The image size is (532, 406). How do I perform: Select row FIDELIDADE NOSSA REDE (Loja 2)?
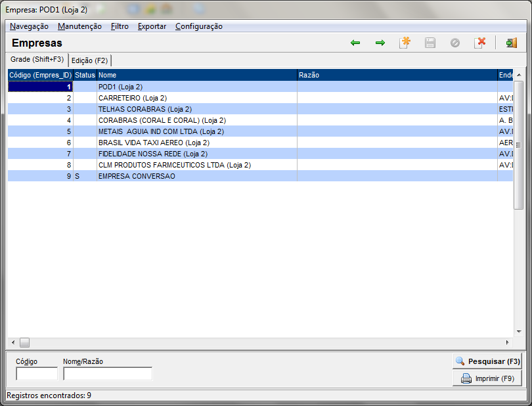coord(260,154)
